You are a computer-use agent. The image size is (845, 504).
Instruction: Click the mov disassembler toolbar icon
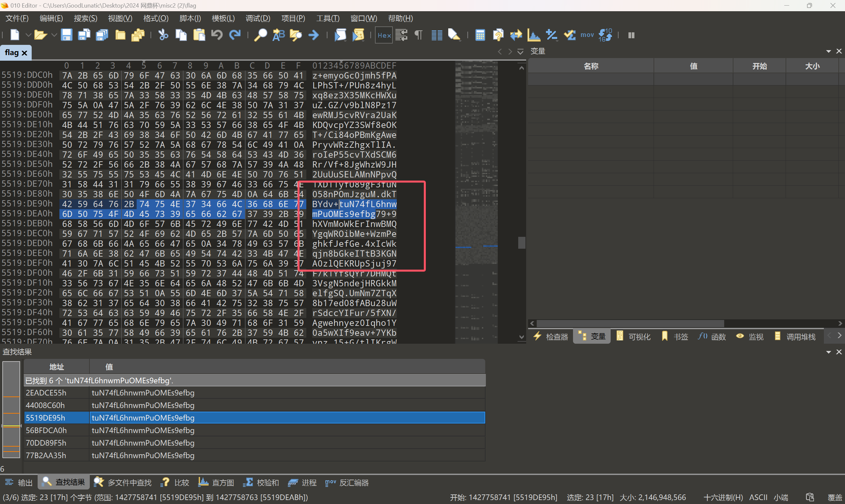tap(587, 35)
